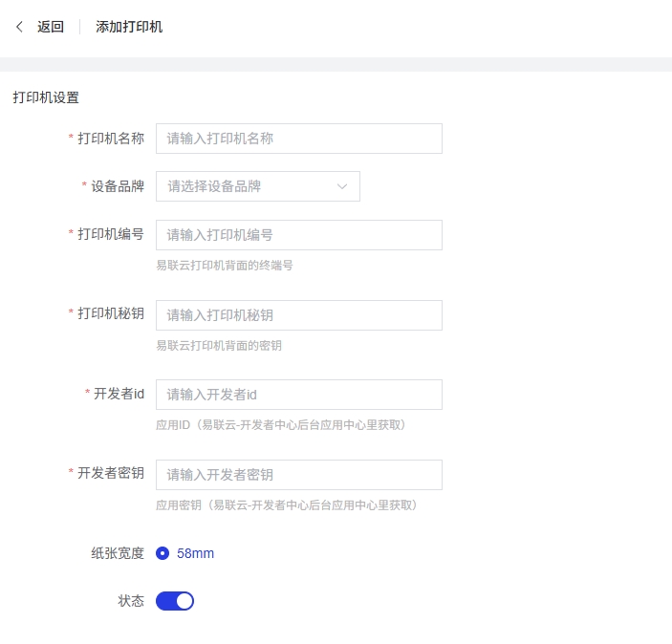Click the 返回 link text
Viewport: 672px width, 644px height.
51,27
